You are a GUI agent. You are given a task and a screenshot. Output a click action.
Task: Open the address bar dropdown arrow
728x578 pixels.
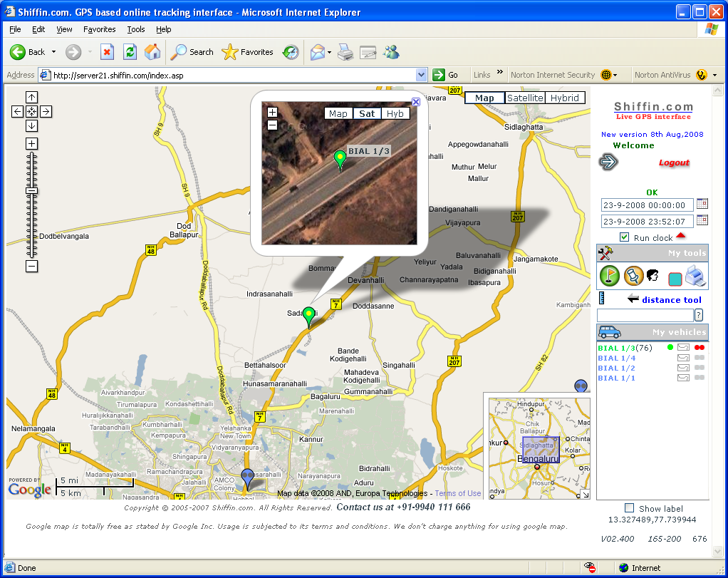[421, 75]
